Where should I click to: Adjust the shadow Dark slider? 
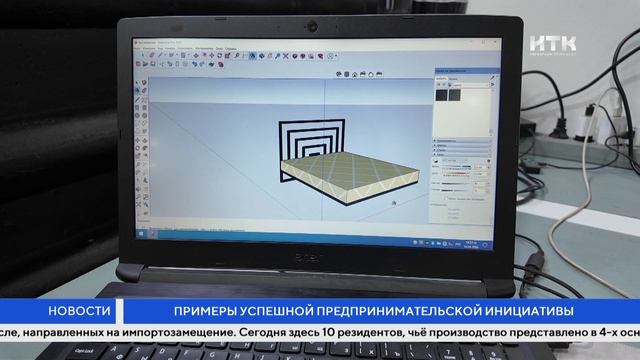tap(455, 190)
